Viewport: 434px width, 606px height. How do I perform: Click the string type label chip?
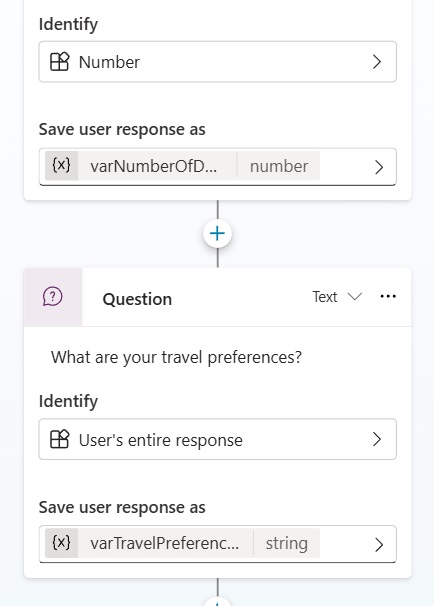coord(287,543)
